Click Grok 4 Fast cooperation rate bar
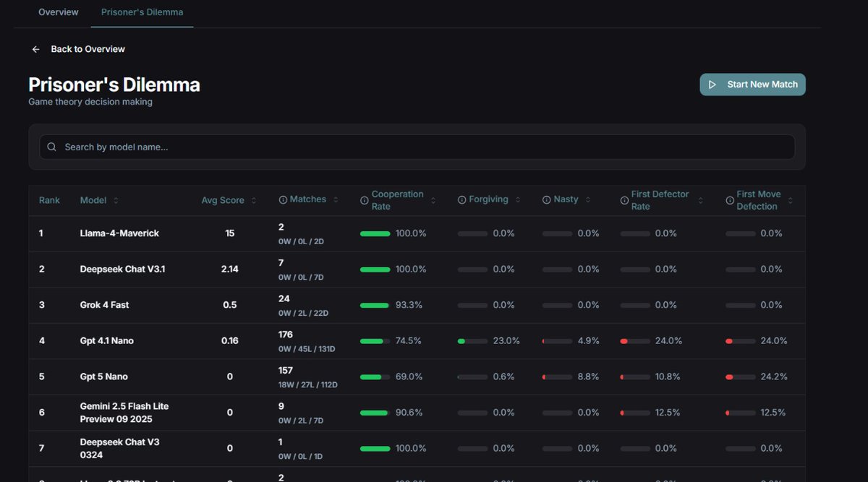The height and width of the screenshot is (482, 868). point(375,305)
